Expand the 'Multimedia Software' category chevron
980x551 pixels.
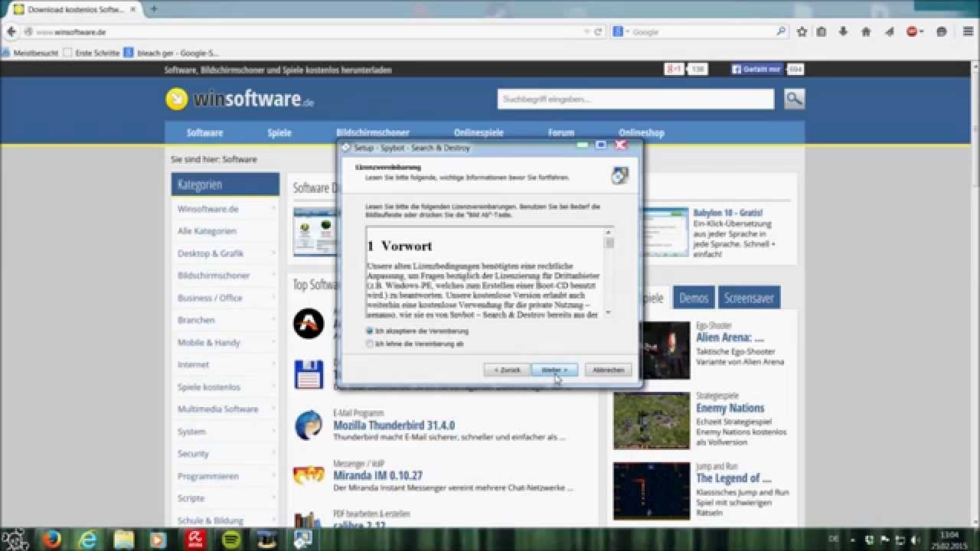tap(273, 409)
